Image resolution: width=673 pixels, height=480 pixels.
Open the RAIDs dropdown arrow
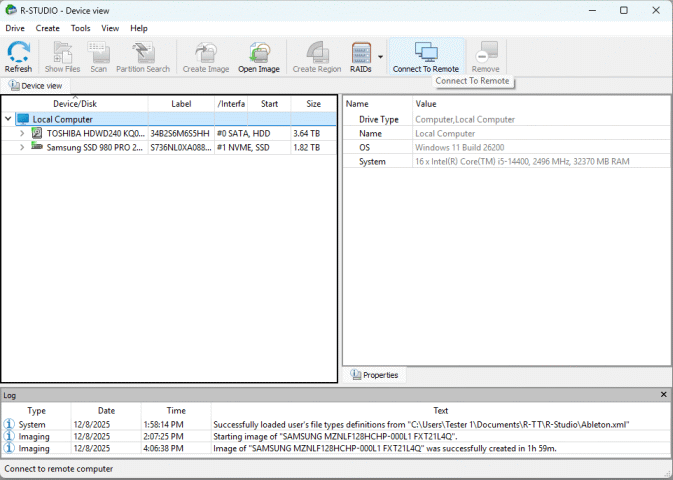(x=380, y=57)
